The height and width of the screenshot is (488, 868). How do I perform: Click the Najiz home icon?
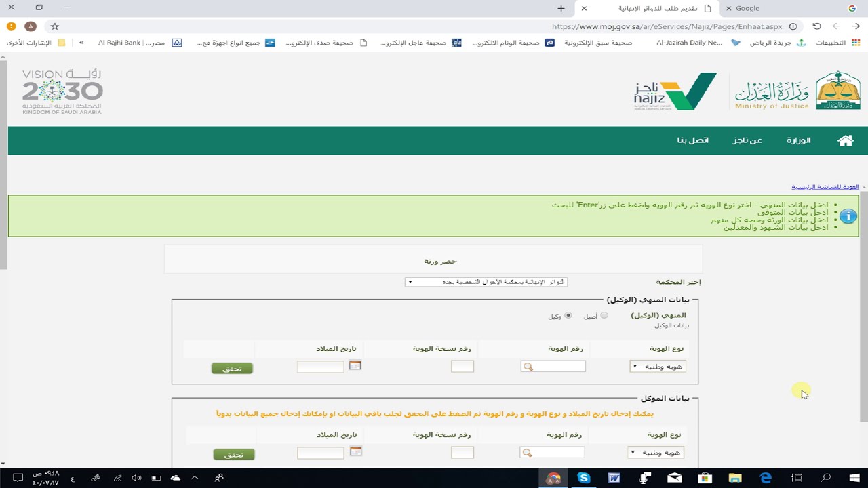[845, 140]
